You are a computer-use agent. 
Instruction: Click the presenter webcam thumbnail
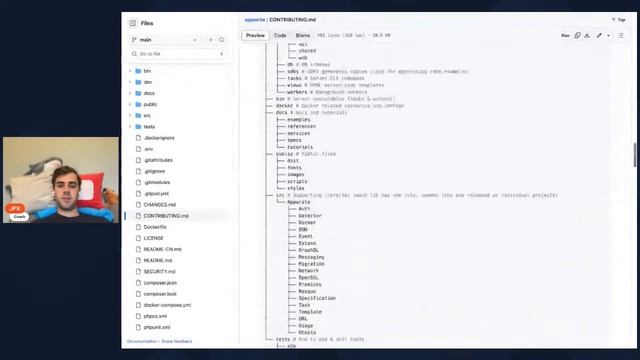pyautogui.click(x=61, y=180)
